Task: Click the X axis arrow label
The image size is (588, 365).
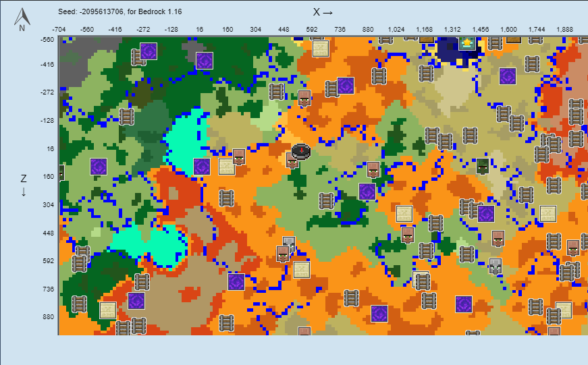Action: point(323,12)
